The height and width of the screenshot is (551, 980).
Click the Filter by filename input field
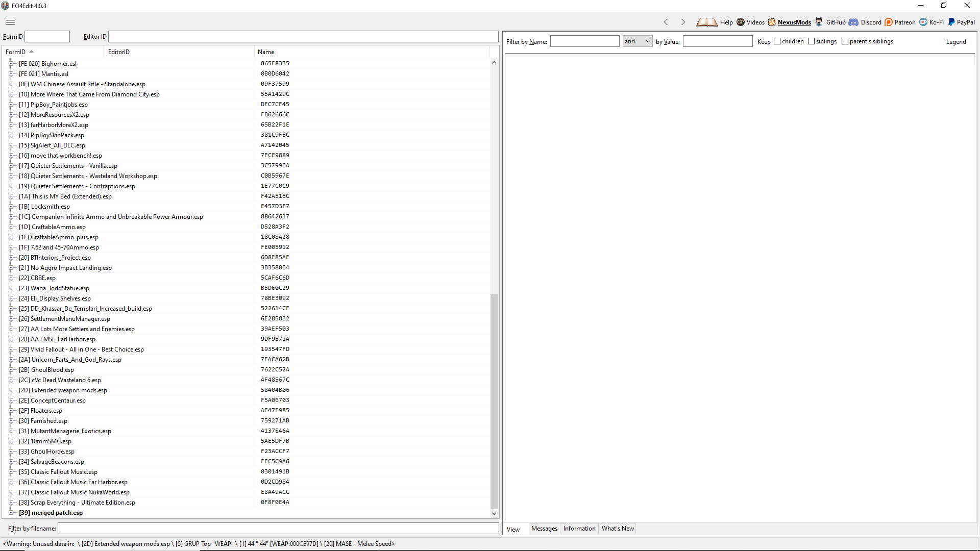(x=278, y=528)
